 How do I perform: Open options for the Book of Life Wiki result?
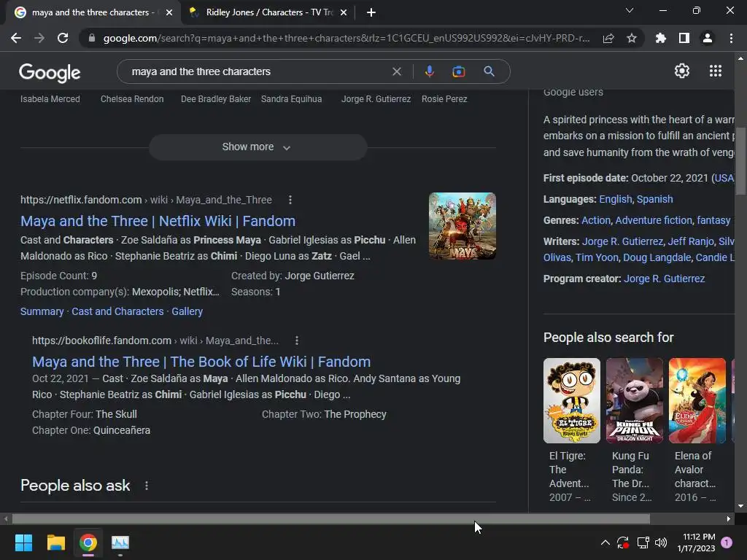pos(297,341)
